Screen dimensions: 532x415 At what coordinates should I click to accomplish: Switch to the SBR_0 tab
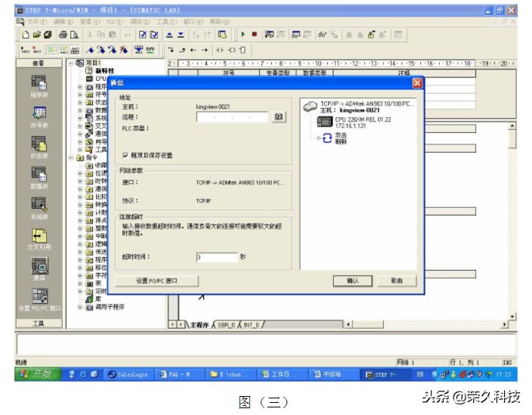point(226,324)
